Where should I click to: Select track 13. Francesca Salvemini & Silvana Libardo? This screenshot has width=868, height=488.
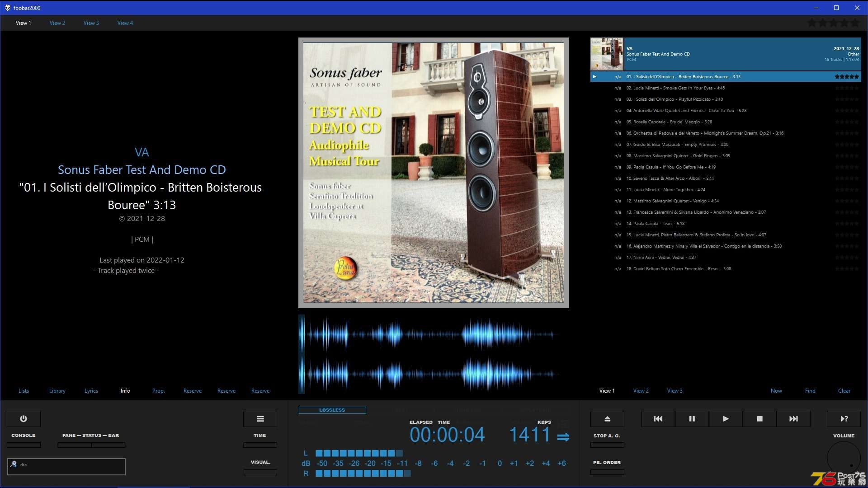(x=726, y=212)
